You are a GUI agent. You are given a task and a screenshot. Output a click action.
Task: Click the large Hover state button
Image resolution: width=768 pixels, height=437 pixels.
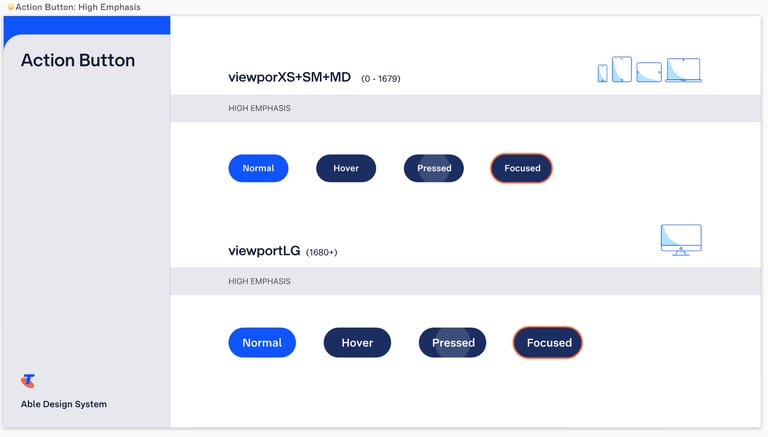357,342
